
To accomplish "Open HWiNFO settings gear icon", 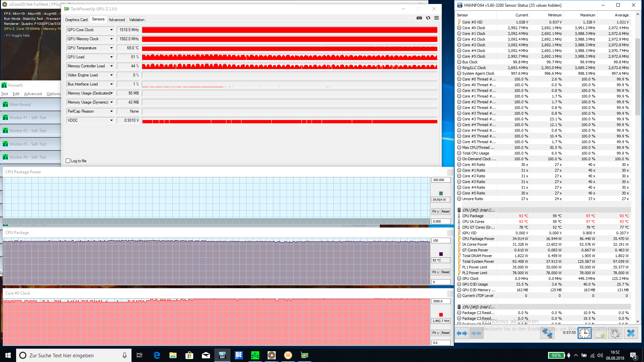I will tap(615, 333).
